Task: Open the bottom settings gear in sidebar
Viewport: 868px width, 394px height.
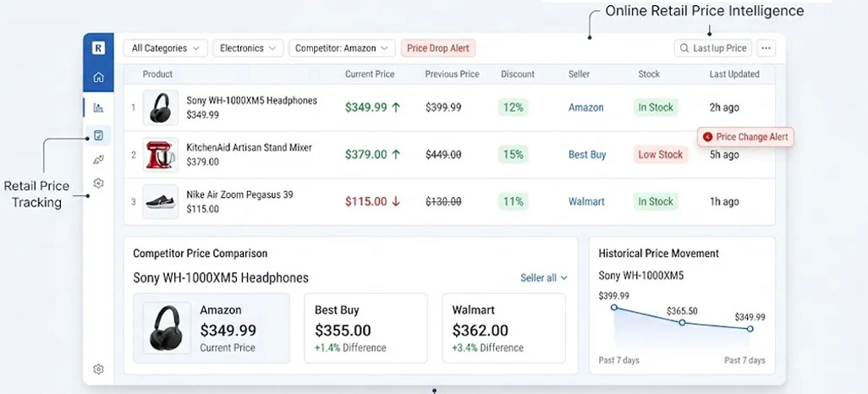Action: click(98, 369)
